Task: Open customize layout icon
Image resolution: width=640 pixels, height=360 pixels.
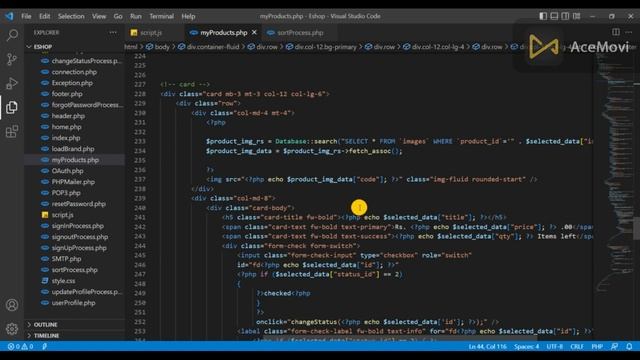Action: pos(576,16)
